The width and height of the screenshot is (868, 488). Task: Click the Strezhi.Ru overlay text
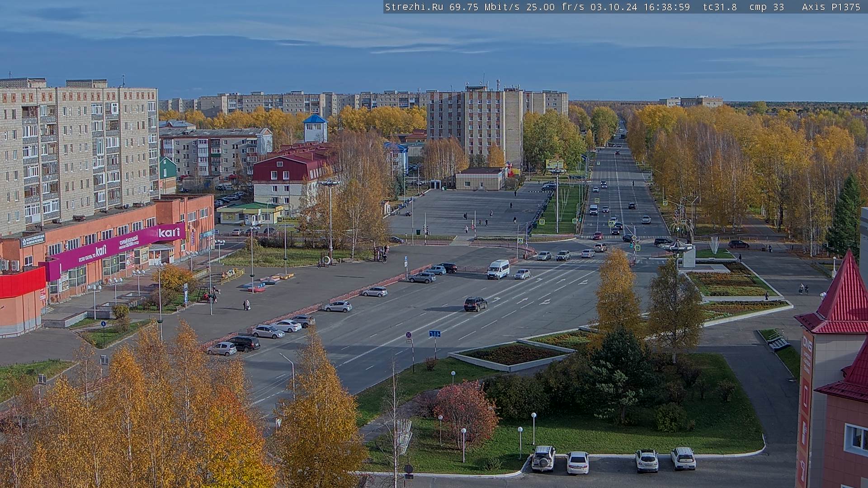click(414, 7)
